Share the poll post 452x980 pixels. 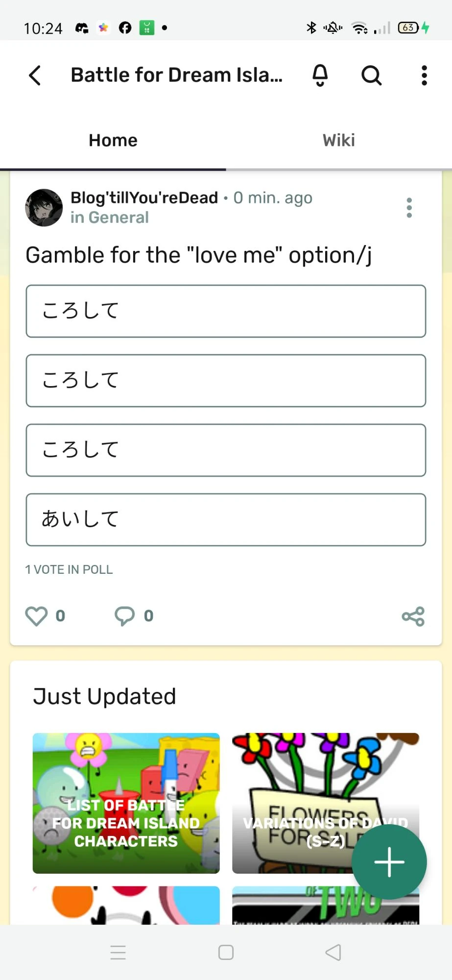[413, 616]
